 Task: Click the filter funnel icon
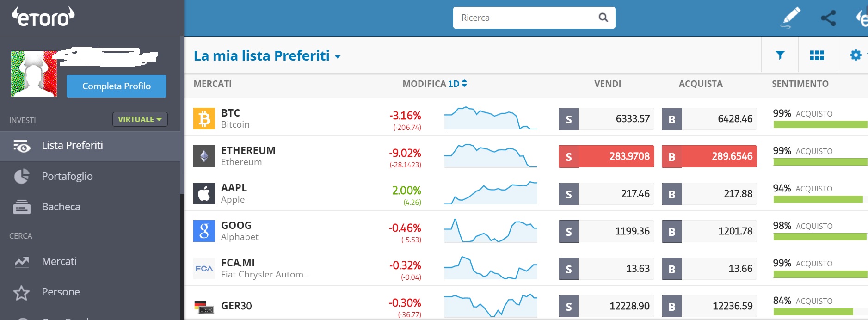pos(780,55)
